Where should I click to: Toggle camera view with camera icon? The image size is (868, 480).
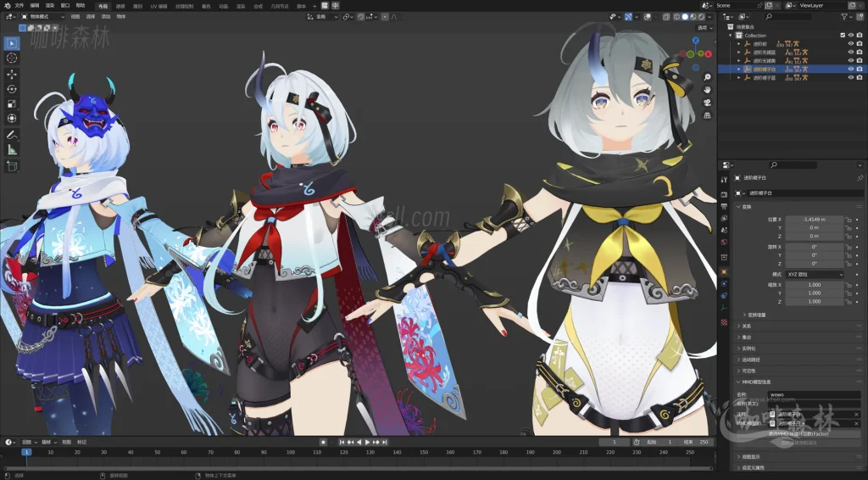click(x=707, y=103)
